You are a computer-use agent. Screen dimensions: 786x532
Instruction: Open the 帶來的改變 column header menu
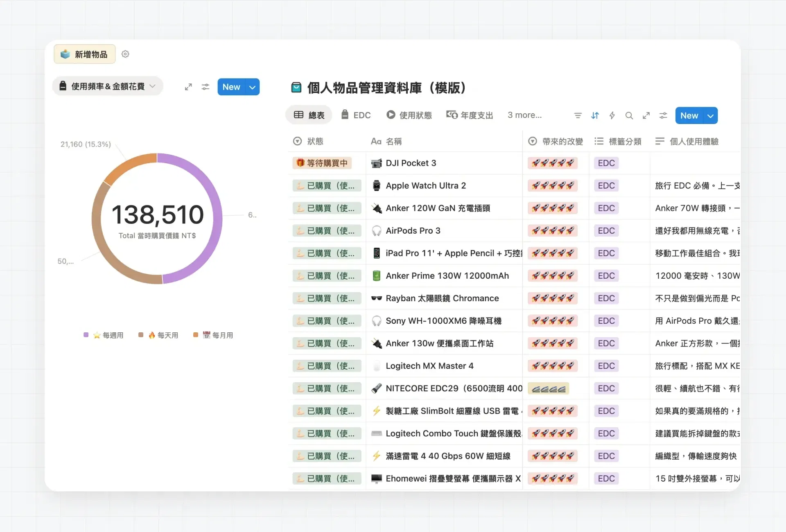pos(556,141)
